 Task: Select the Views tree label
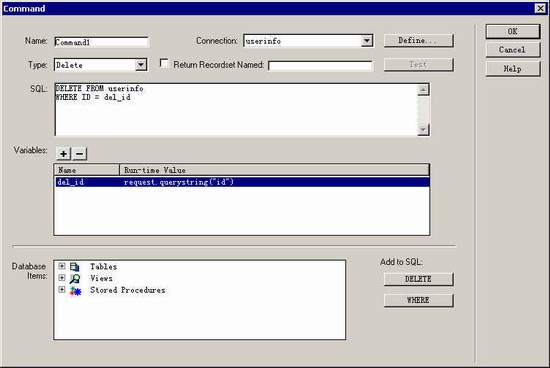pyautogui.click(x=101, y=278)
